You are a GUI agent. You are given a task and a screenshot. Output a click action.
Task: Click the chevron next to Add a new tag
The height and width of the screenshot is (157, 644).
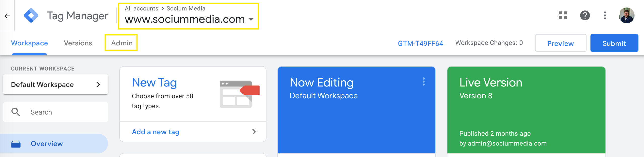[x=254, y=132]
